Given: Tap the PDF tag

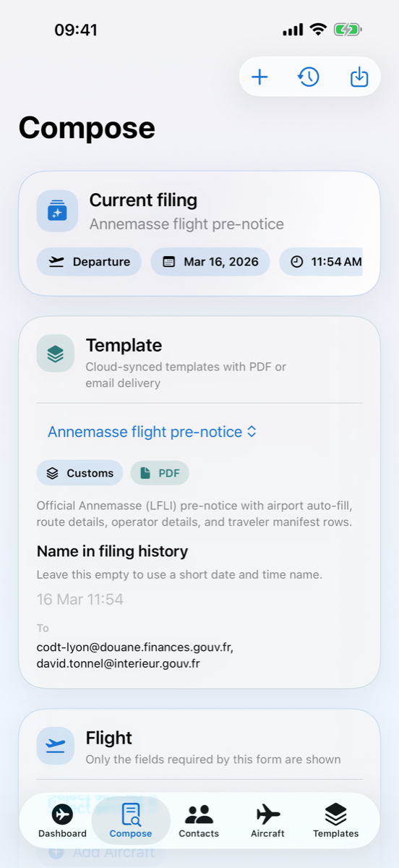Looking at the screenshot, I should point(160,473).
